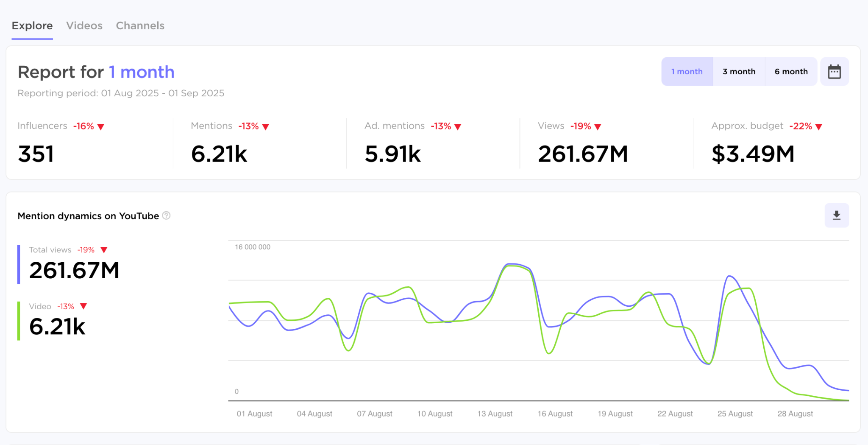
Task: Switch report range to 3 month
Action: (739, 72)
